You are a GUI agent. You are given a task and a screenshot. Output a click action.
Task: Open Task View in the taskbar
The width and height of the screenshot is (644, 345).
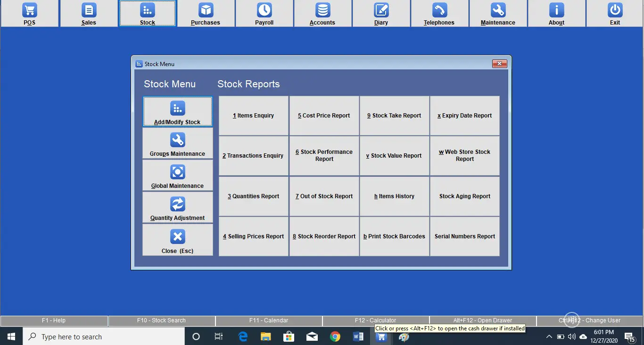pyautogui.click(x=219, y=337)
